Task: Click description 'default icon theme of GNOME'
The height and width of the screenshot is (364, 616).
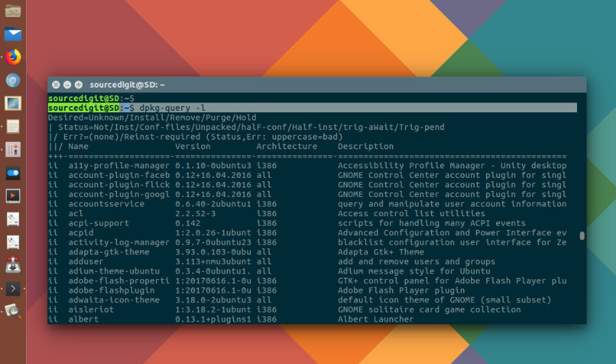Action: (x=406, y=300)
